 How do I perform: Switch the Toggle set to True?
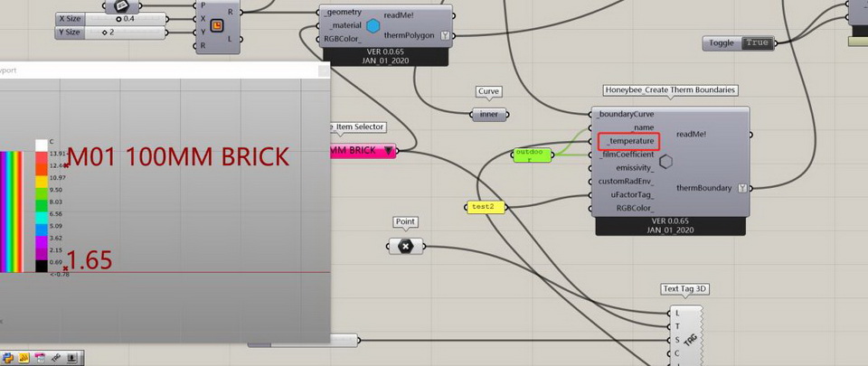click(756, 42)
